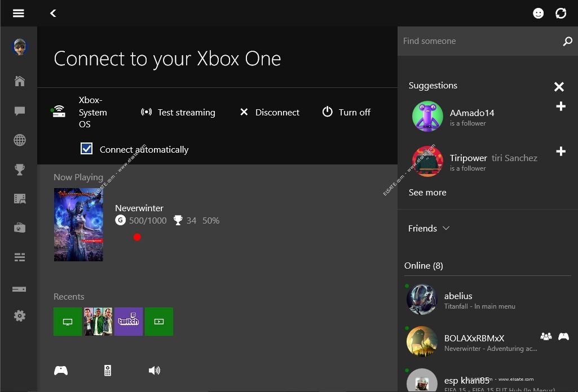Click the gamerscore G icon for Neverwinter
Screen dimensions: 578x392
tap(120, 220)
